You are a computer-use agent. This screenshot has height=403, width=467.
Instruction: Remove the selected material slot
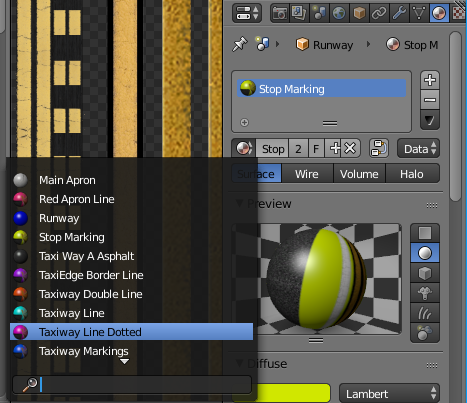[430, 100]
